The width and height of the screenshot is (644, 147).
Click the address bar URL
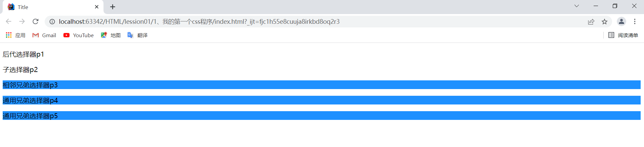[199, 21]
